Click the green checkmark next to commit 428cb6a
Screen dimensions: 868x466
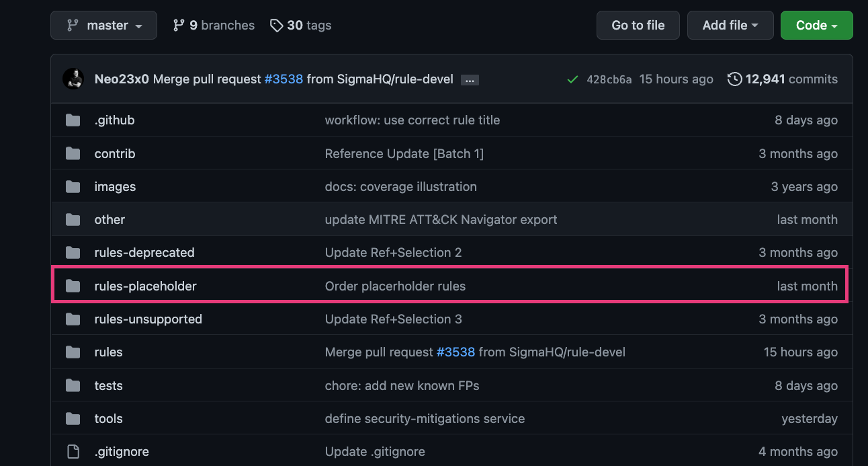coord(572,79)
